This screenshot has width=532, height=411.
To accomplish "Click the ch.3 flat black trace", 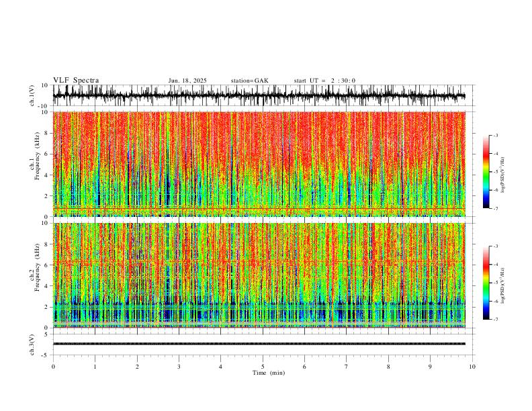I will tap(259, 344).
